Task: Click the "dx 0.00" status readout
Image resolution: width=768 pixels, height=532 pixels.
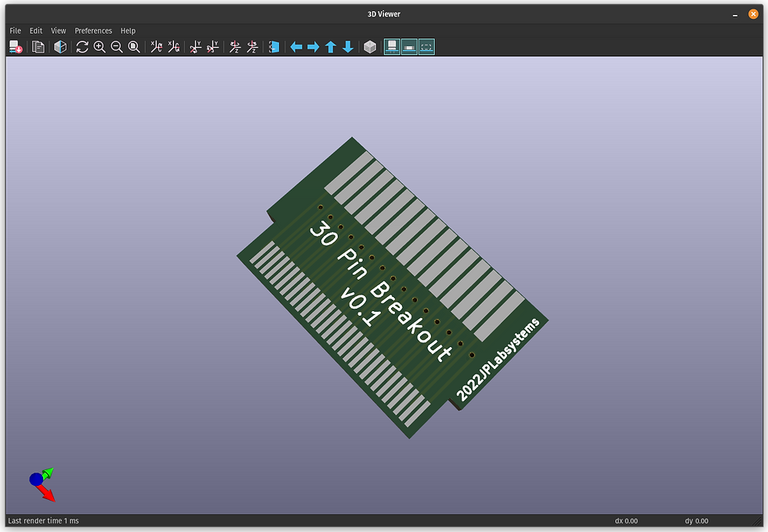Action: coord(626,521)
